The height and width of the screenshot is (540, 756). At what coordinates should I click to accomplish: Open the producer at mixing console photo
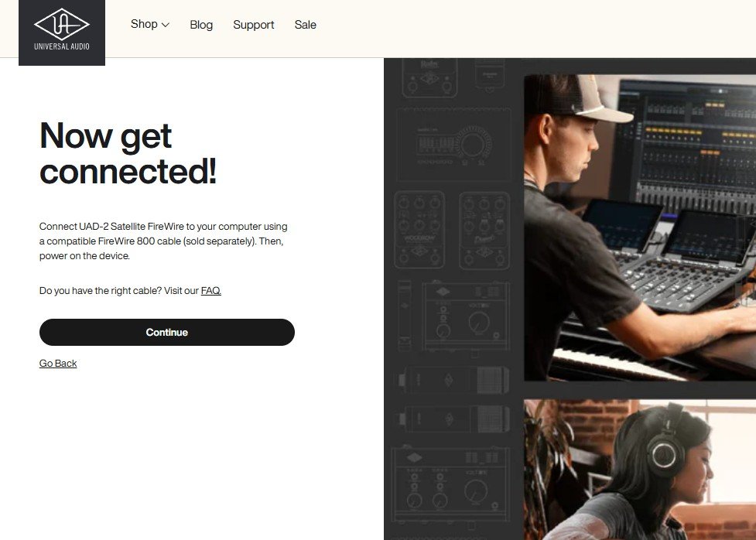[x=640, y=227]
